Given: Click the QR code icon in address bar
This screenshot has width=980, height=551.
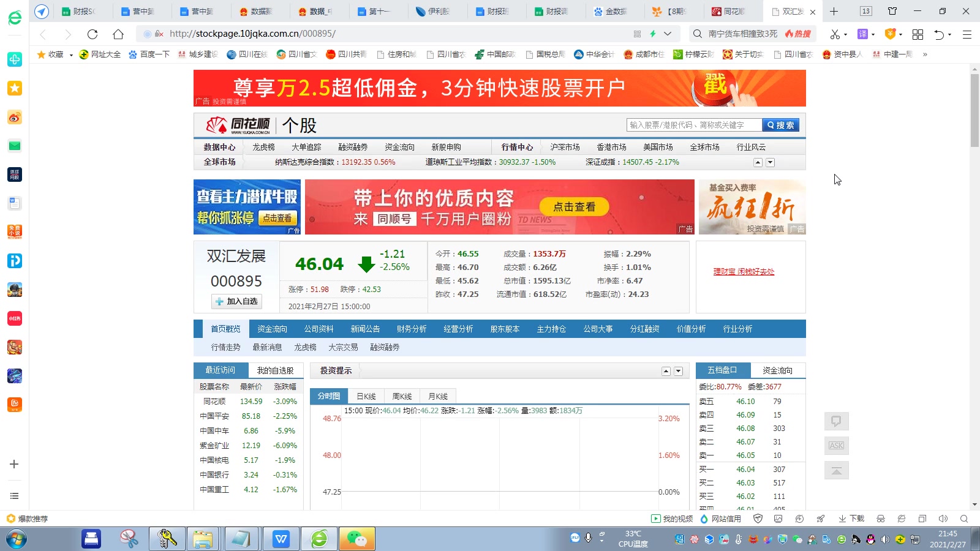Looking at the screenshot, I should 637,34.
